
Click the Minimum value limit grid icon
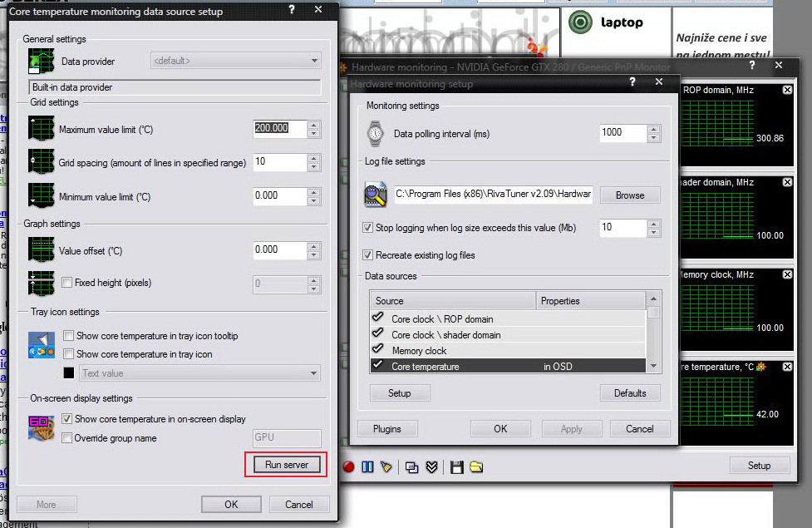click(x=42, y=195)
